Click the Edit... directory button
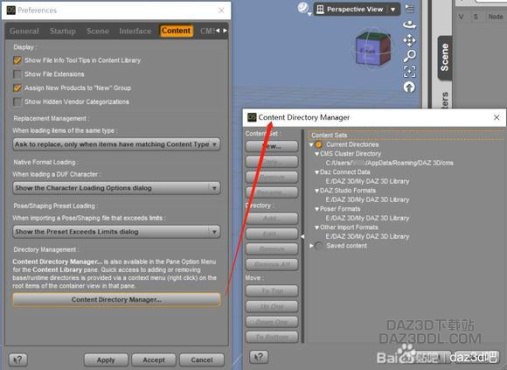507x370 pixels. coord(272,234)
